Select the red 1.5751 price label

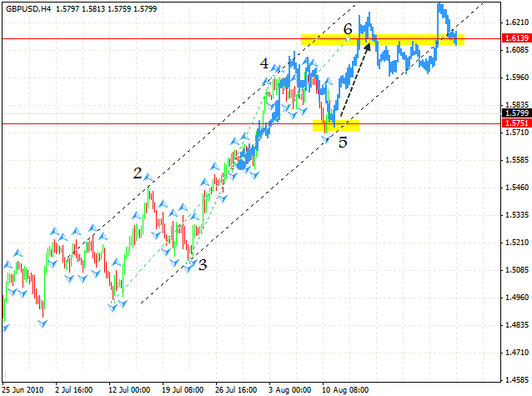tap(517, 123)
